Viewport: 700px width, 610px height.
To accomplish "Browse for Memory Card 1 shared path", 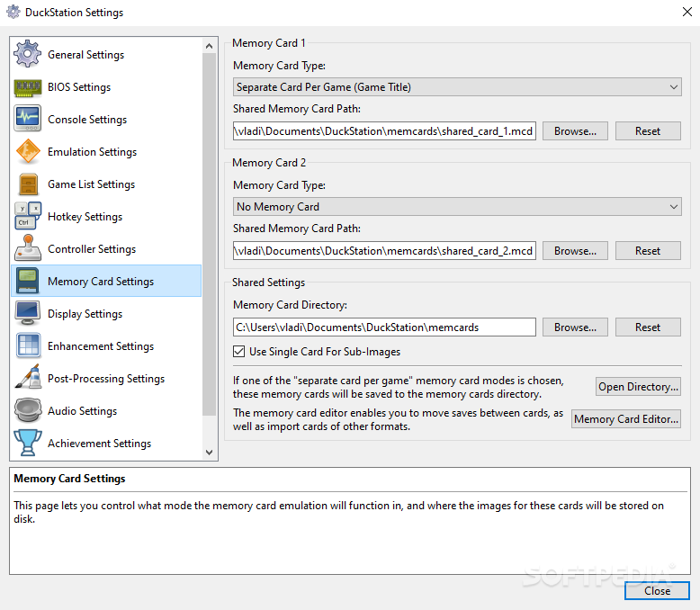I will [x=575, y=130].
